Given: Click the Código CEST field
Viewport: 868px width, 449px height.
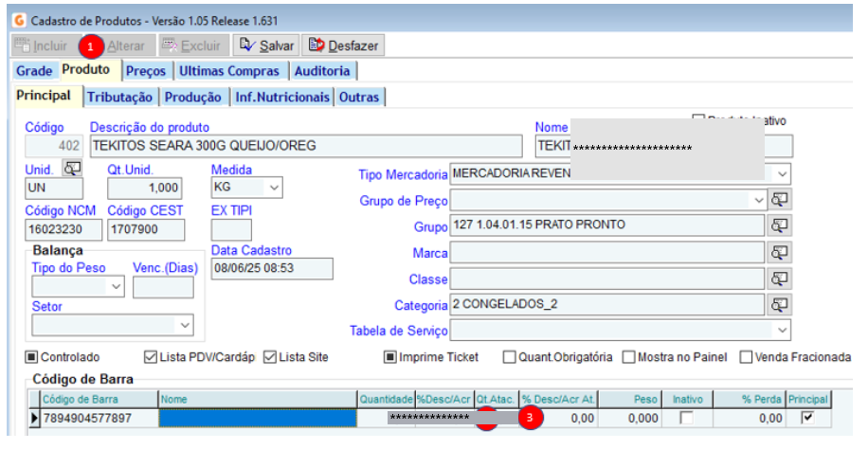Looking at the screenshot, I should click(146, 230).
